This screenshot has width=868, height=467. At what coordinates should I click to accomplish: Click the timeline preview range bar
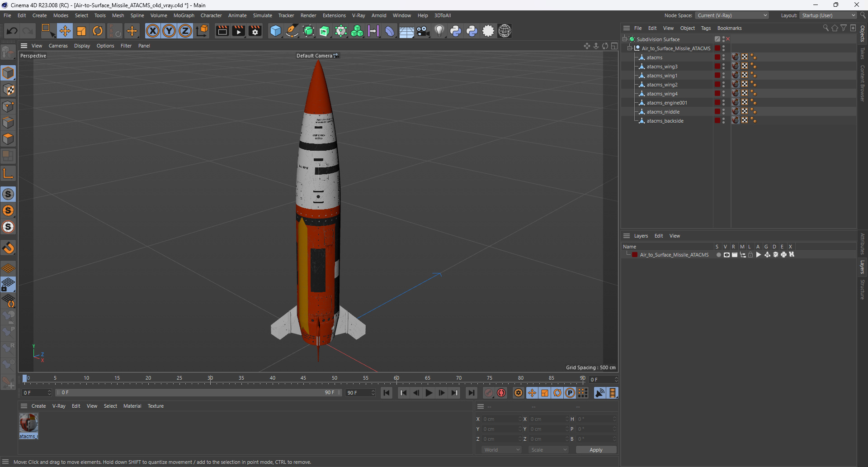[x=198, y=392]
